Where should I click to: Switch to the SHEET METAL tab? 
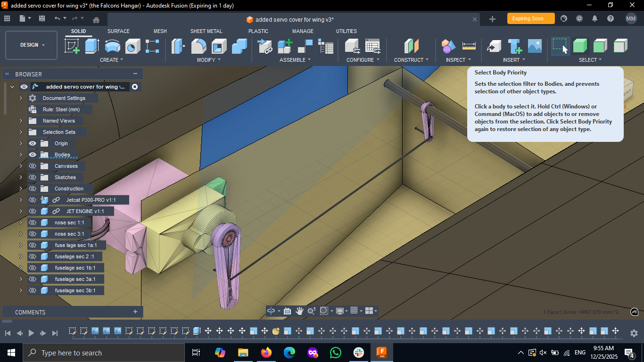[206, 31]
